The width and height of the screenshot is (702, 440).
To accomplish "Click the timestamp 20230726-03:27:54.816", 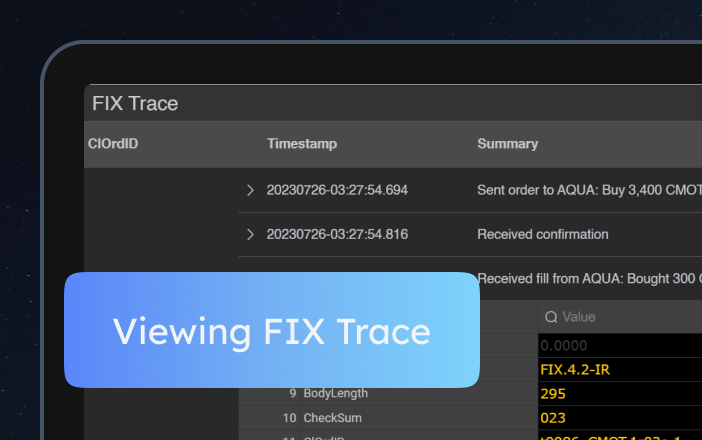I will coord(337,234).
